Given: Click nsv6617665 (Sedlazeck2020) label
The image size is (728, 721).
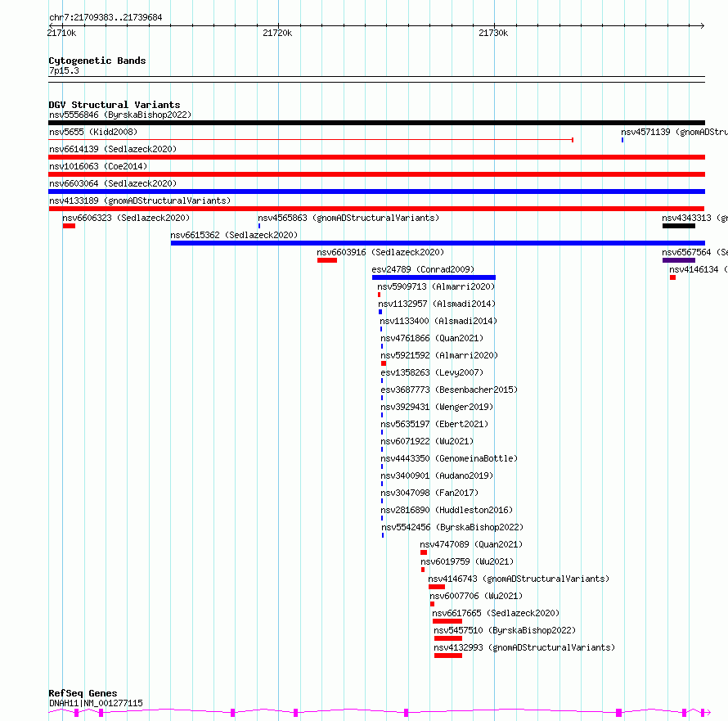Looking at the screenshot, I should coord(496,613).
